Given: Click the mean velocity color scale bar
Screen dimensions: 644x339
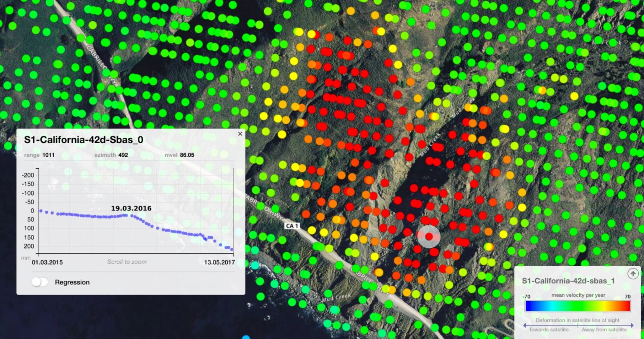Looking at the screenshot, I should (578, 306).
